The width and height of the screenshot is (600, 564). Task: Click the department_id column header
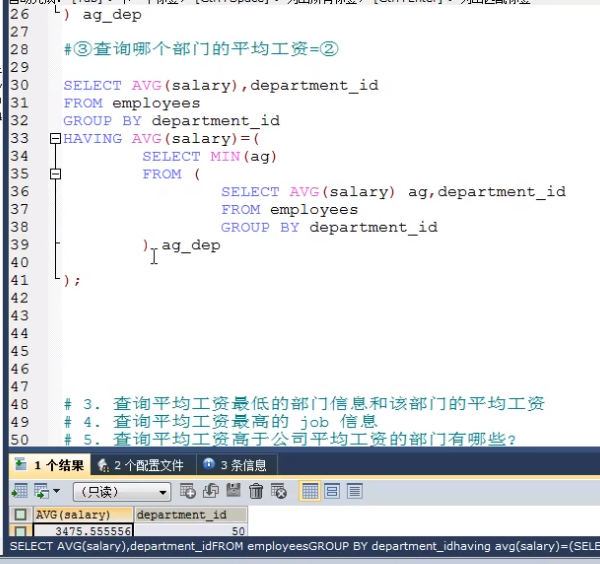click(191, 515)
